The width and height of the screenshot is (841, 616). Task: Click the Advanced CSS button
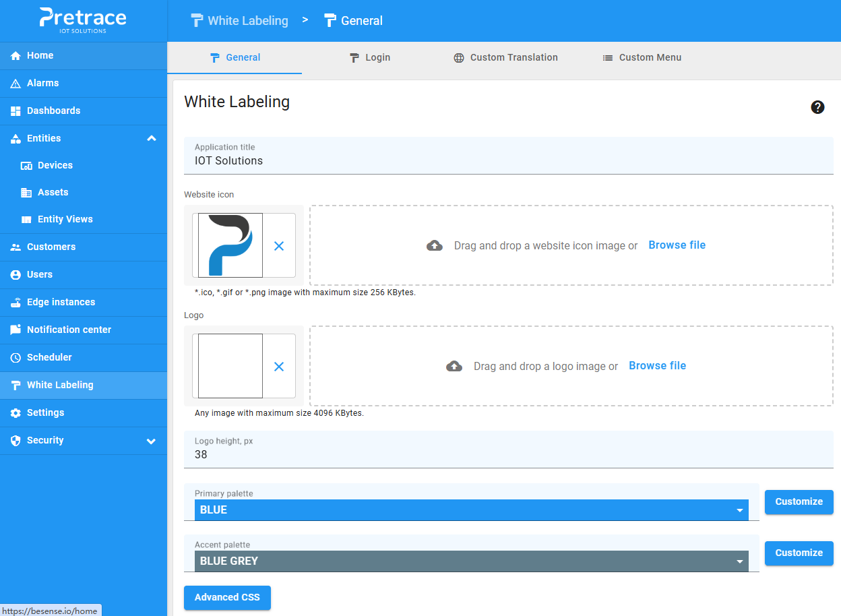(227, 598)
